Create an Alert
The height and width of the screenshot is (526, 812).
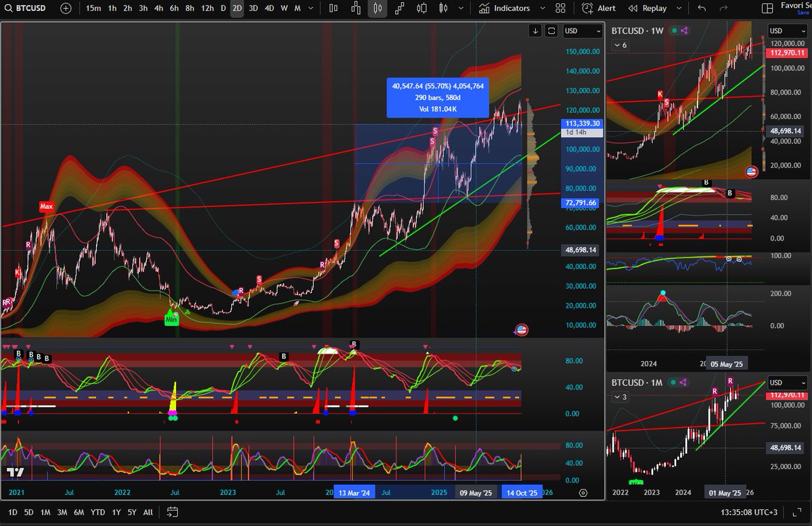pyautogui.click(x=599, y=8)
